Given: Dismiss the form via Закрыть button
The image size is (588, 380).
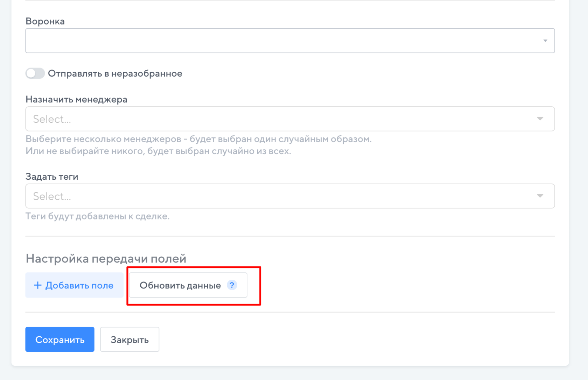Looking at the screenshot, I should point(129,339).
